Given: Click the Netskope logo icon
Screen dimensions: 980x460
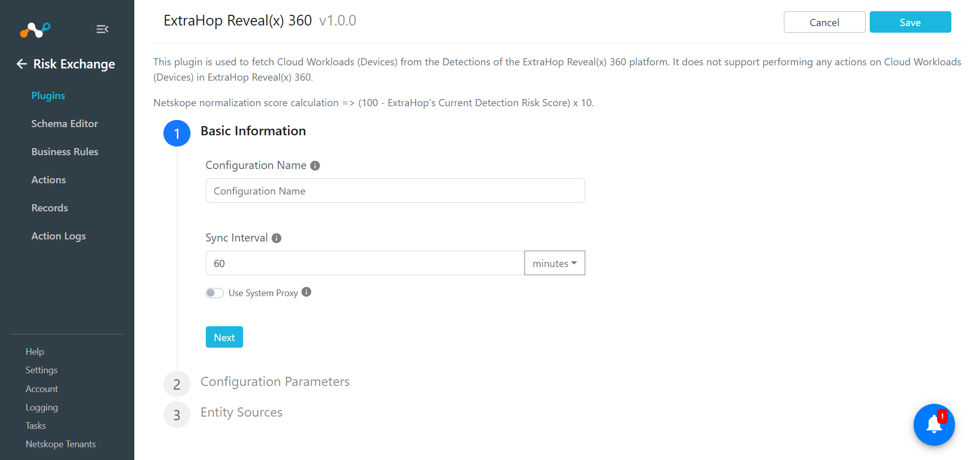Looking at the screenshot, I should point(35,30).
